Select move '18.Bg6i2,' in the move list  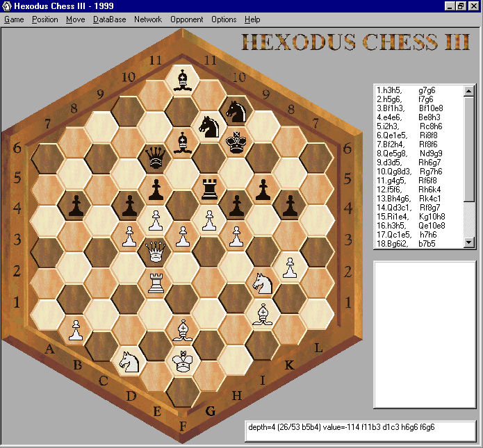(393, 244)
